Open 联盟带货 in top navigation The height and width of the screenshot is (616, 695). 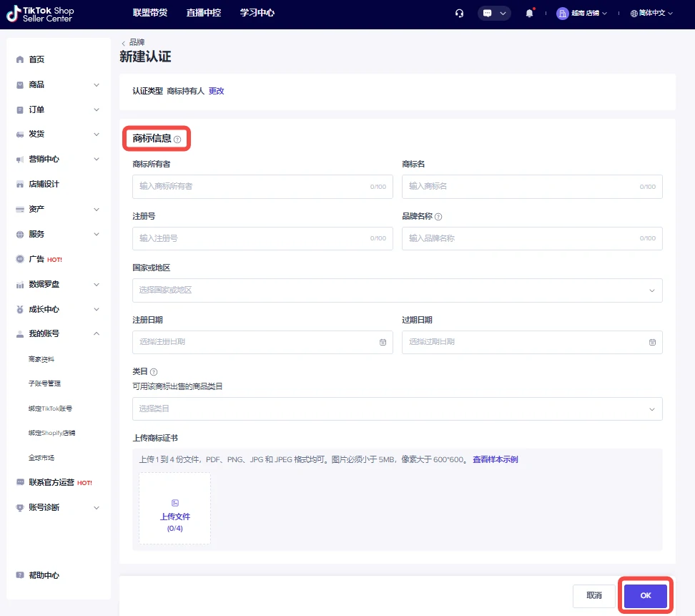150,13
